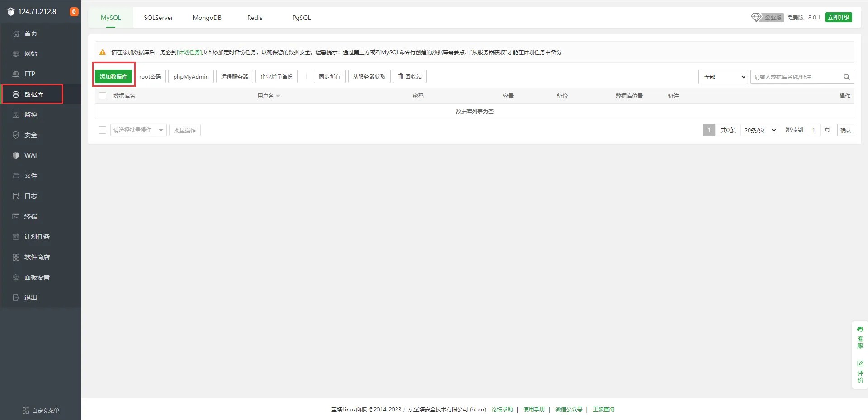Open the 微信公众号 footer link

569,410
